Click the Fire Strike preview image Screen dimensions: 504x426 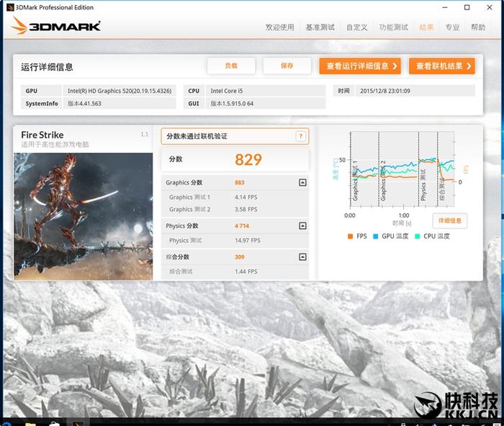click(x=84, y=216)
